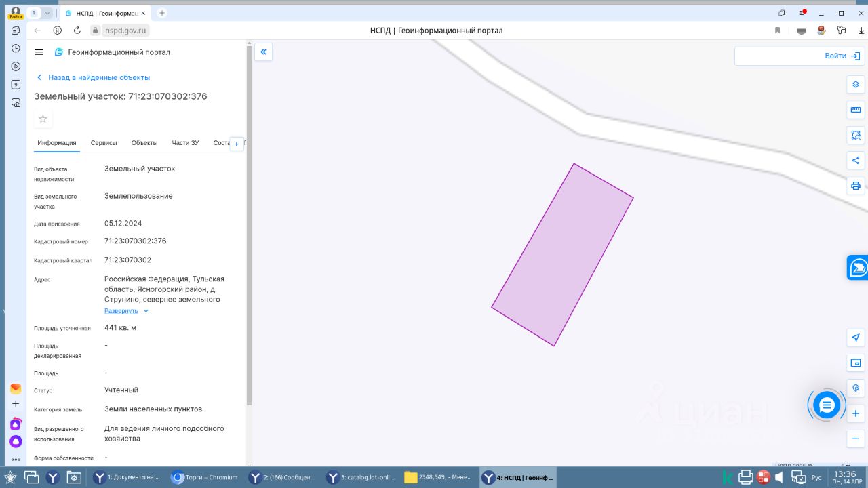The height and width of the screenshot is (488, 868).
Task: Collapse the side panel with double chevron
Action: (263, 52)
